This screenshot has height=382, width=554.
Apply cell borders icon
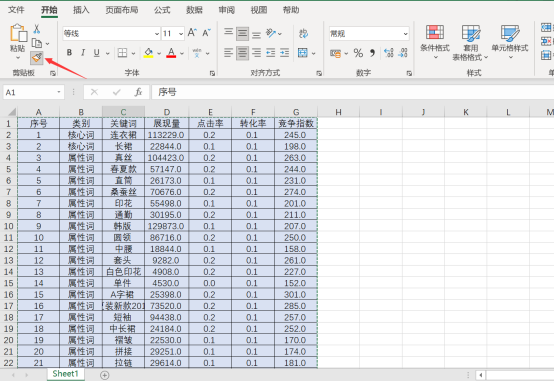click(122, 53)
